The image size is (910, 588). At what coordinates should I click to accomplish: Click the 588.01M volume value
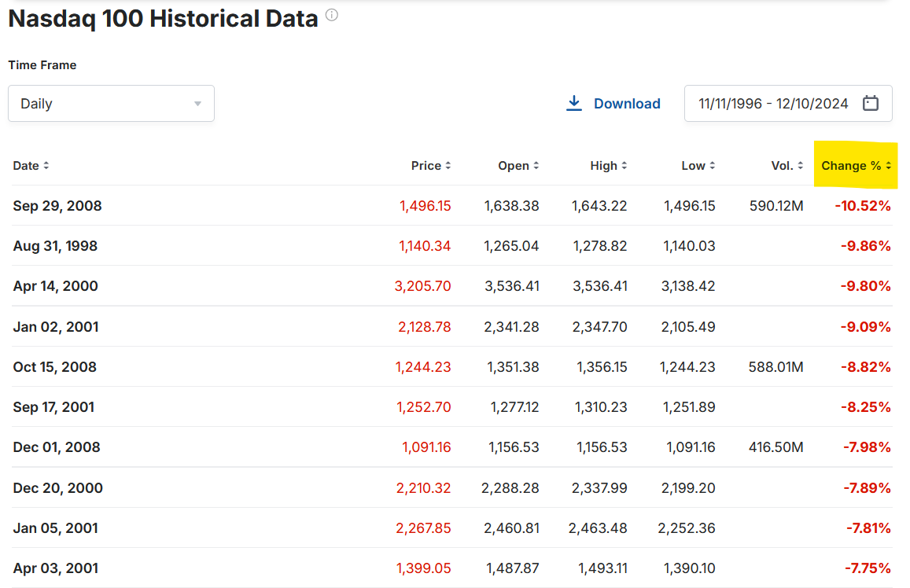pos(776,367)
